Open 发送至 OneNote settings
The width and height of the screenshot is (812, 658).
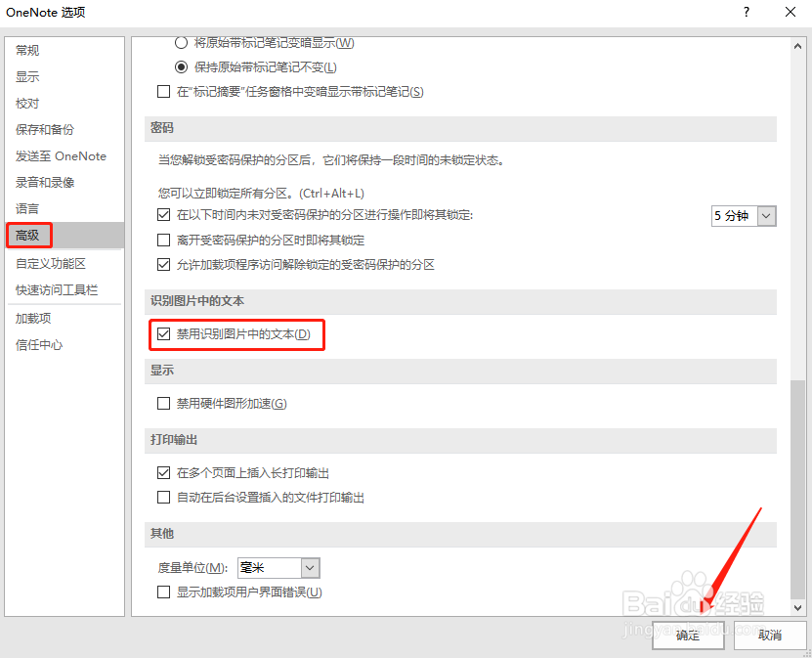[x=61, y=156]
